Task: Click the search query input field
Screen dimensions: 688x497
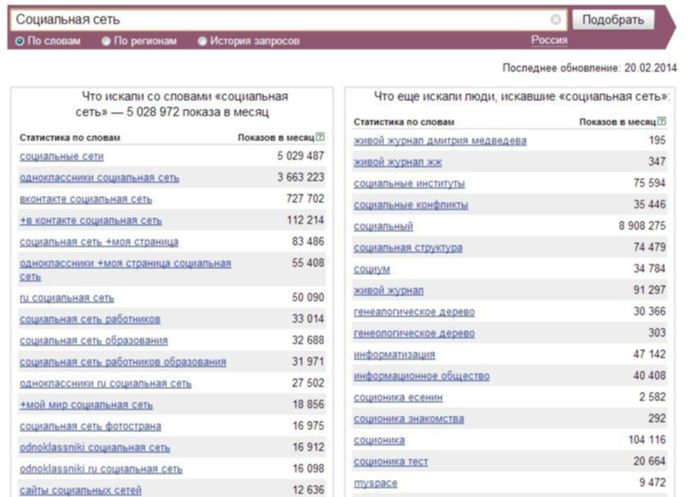Action: (x=280, y=19)
